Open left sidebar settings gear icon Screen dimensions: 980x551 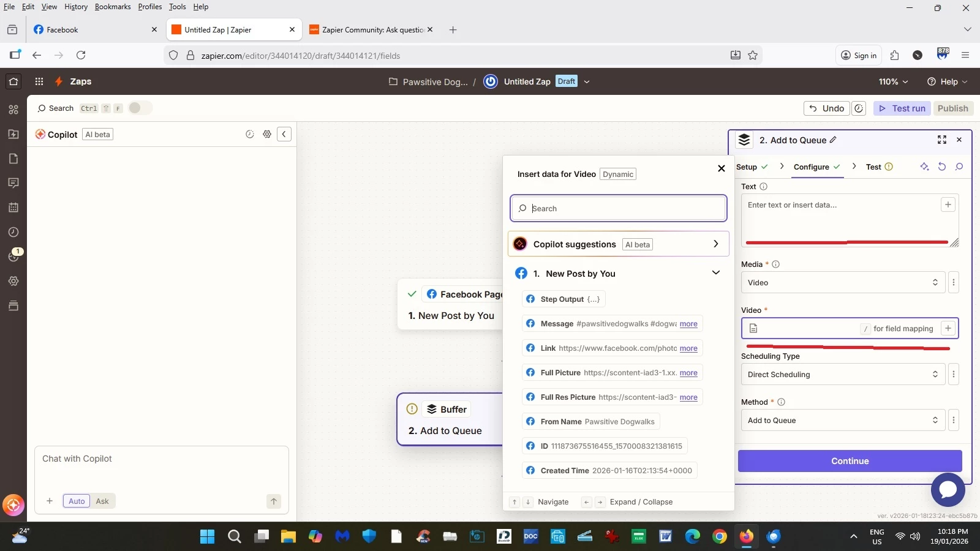(13, 281)
